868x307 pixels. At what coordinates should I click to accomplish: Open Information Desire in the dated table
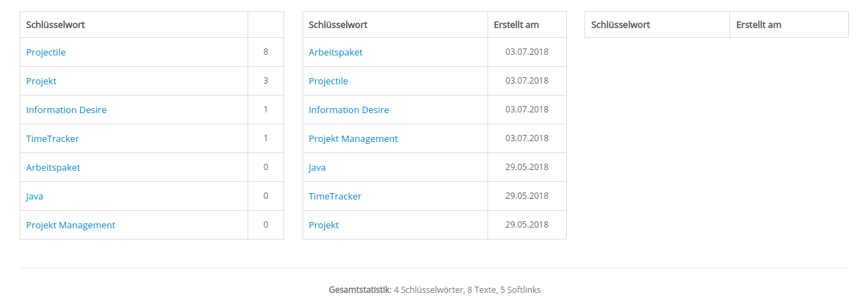[349, 110]
